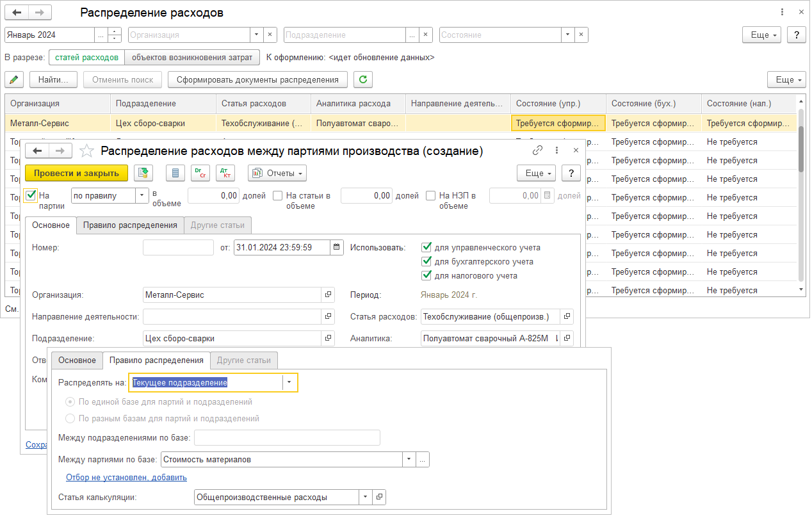Click the Отбор не установлен, добавить link
812x518 pixels.
pyautogui.click(x=126, y=477)
